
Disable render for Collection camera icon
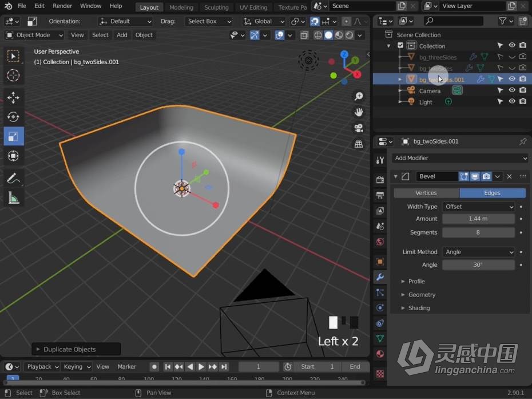pos(523,45)
